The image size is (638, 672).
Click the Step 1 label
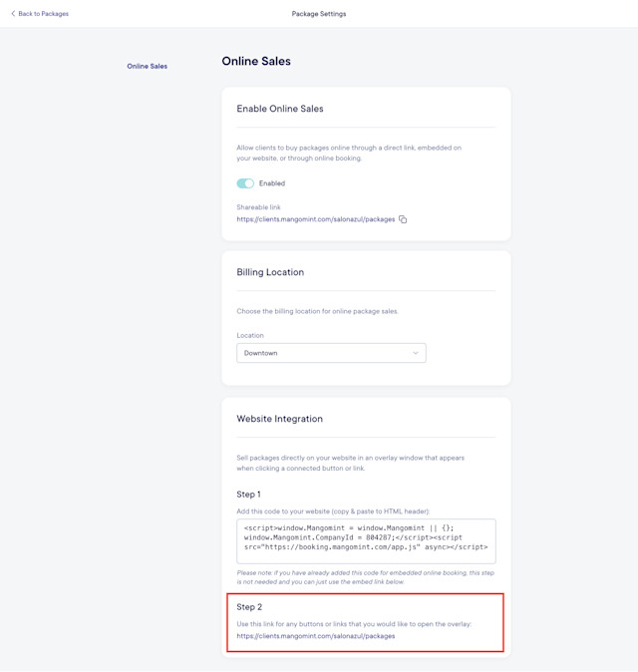[248, 495]
